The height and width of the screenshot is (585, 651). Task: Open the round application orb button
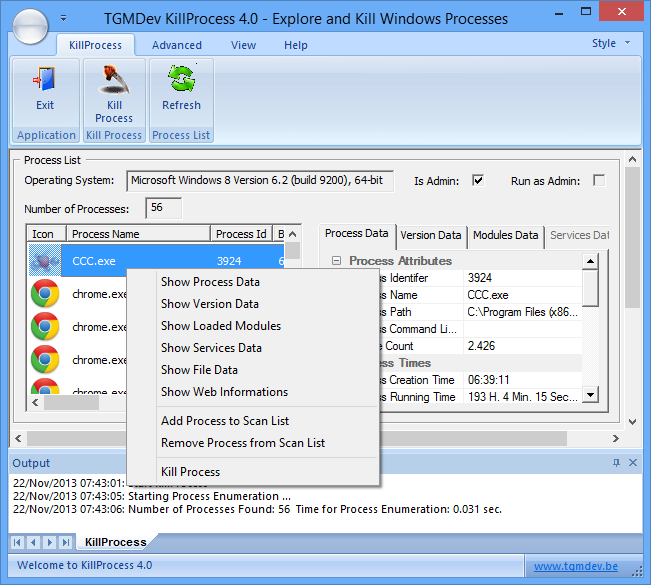30,27
